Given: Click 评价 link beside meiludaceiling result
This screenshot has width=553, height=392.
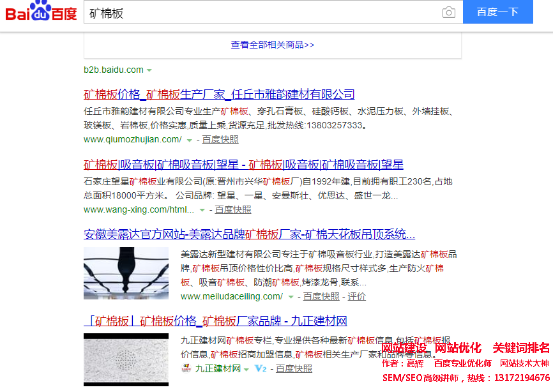Looking at the screenshot, I should [x=356, y=296].
